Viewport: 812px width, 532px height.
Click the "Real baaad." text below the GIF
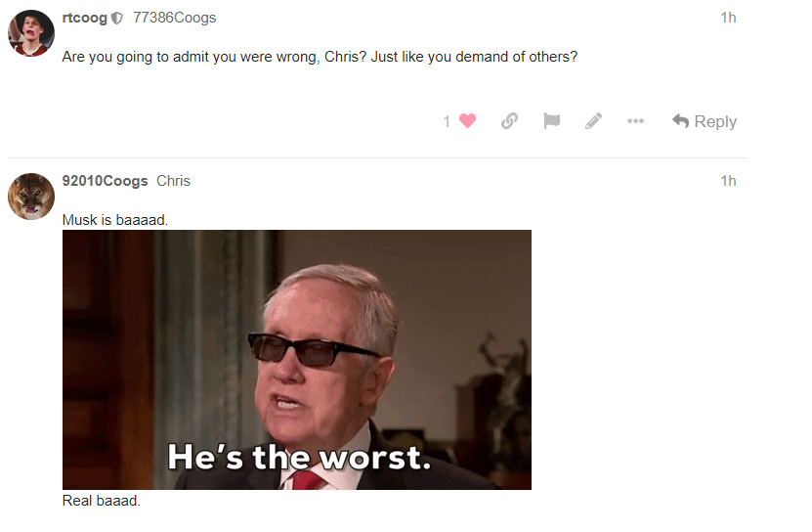(x=102, y=501)
